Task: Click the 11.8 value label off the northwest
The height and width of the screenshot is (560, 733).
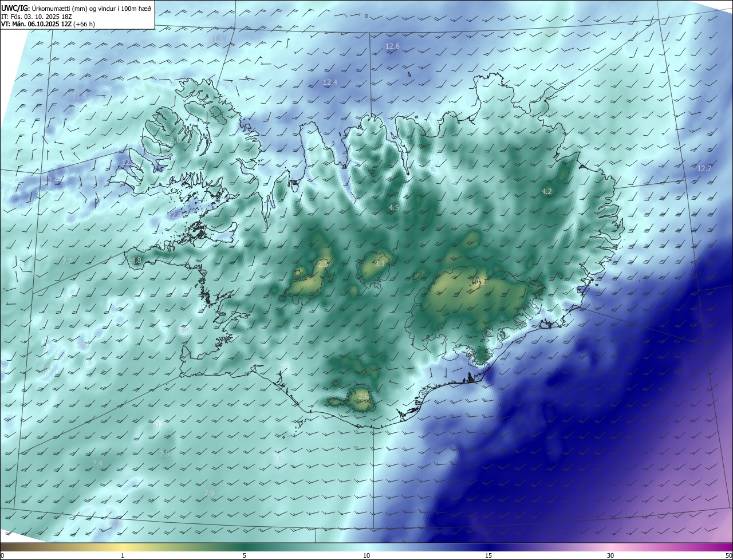Action: tap(79, 96)
